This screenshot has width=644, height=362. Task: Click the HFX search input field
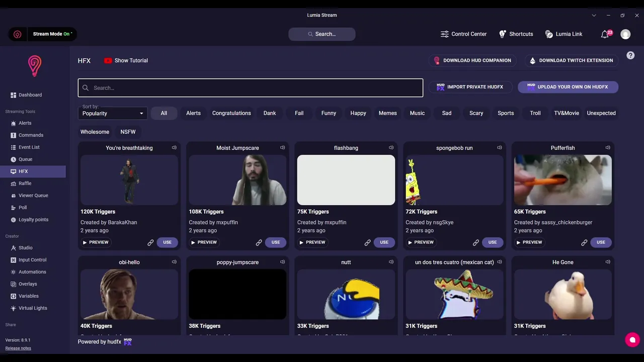pos(251,88)
